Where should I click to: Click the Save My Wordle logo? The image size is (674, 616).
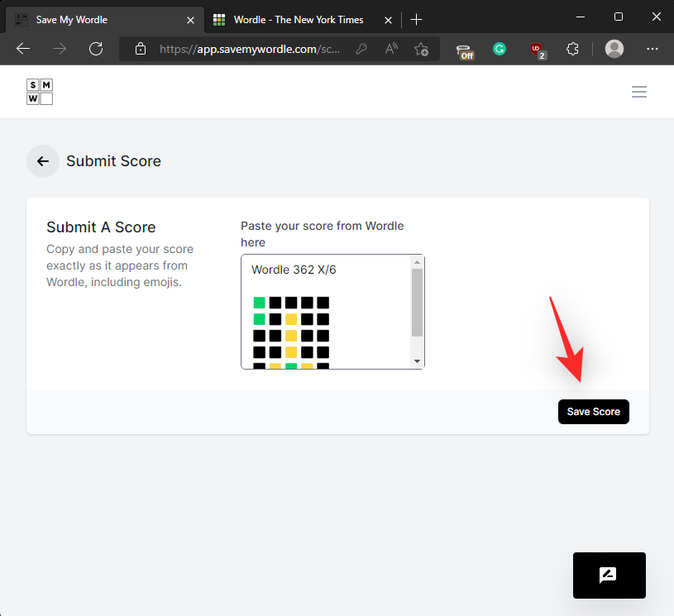click(x=39, y=92)
